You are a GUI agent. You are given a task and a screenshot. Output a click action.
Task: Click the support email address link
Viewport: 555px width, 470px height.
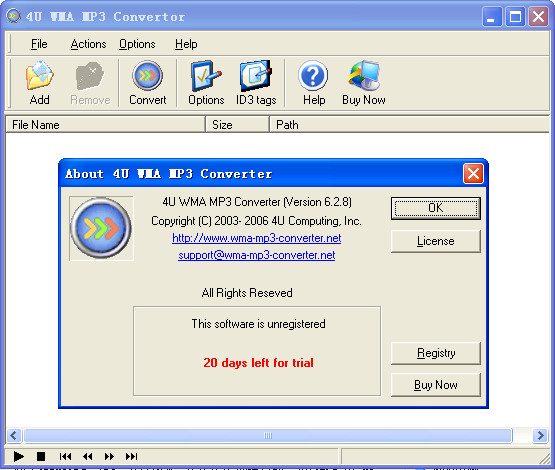pyautogui.click(x=257, y=255)
